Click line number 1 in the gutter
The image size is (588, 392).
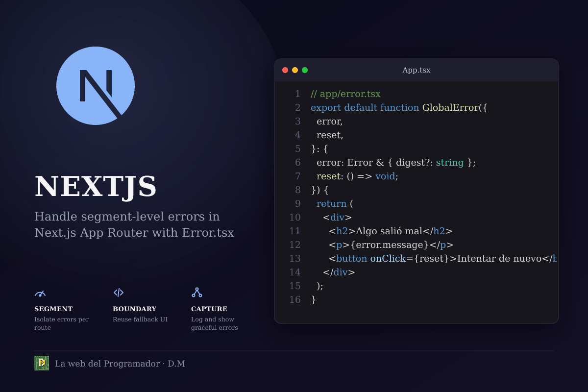point(298,94)
